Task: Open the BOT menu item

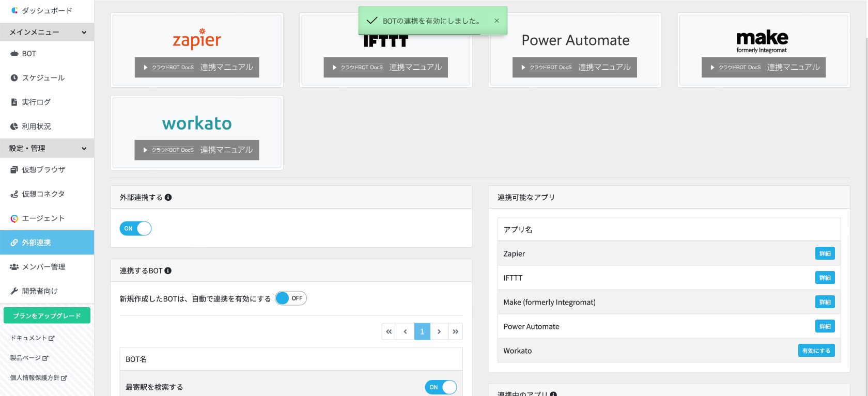Action: (47, 54)
